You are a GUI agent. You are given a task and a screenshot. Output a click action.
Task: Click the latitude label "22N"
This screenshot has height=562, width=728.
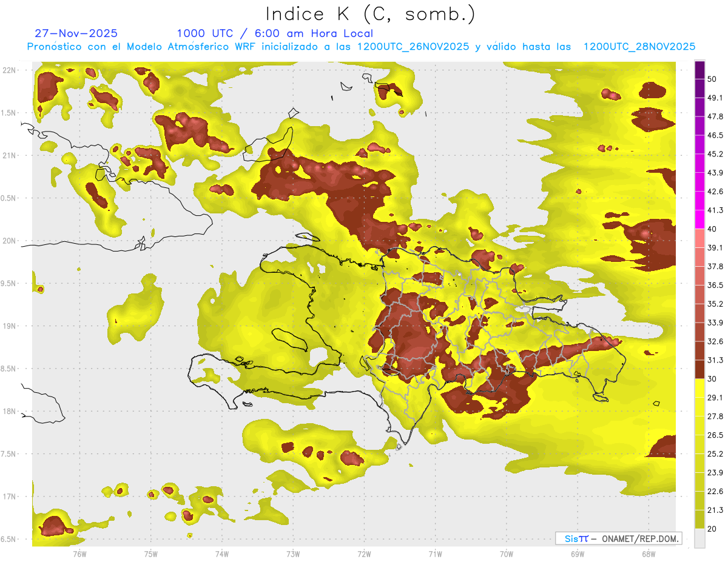[x=10, y=70]
